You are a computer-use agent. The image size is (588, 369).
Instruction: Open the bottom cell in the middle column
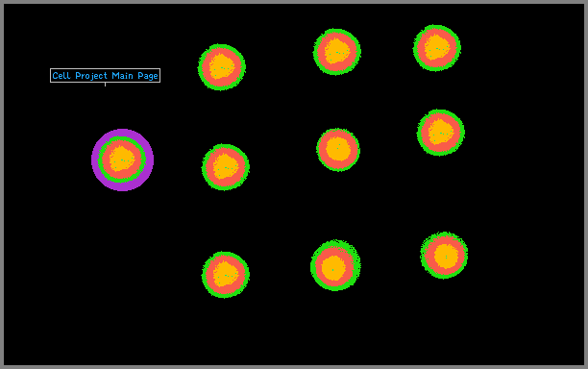335,265
